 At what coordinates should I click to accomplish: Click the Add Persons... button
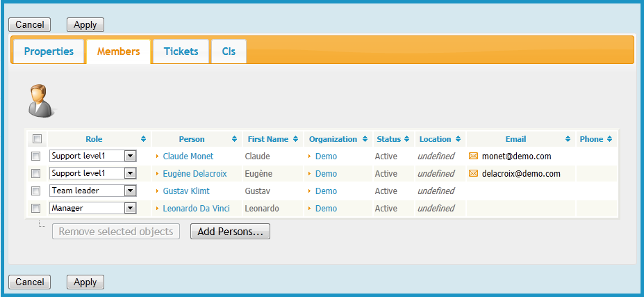tap(230, 232)
